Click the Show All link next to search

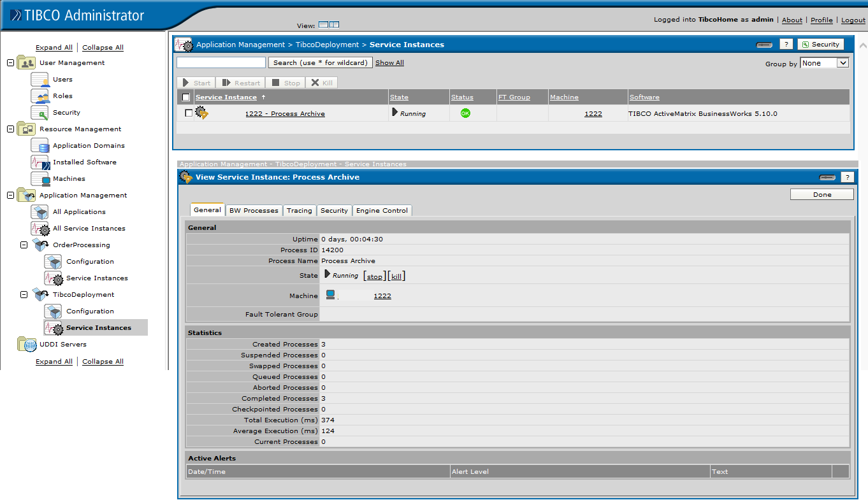[x=389, y=62]
